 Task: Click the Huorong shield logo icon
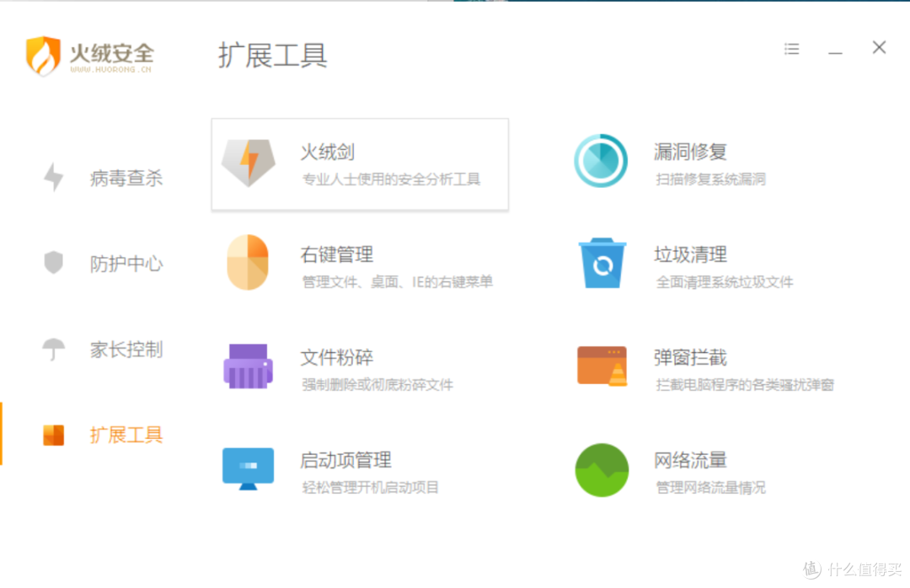43,56
